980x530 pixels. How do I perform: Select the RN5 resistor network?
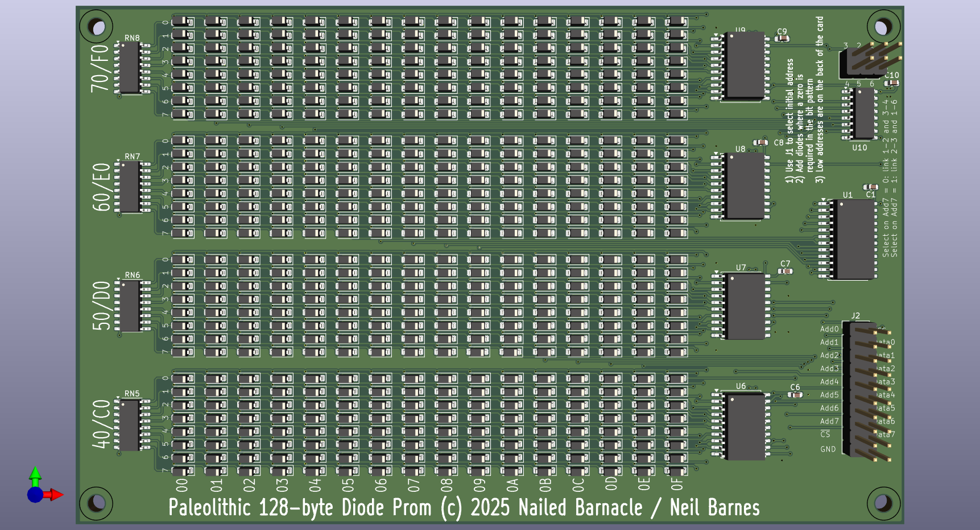pos(130,425)
